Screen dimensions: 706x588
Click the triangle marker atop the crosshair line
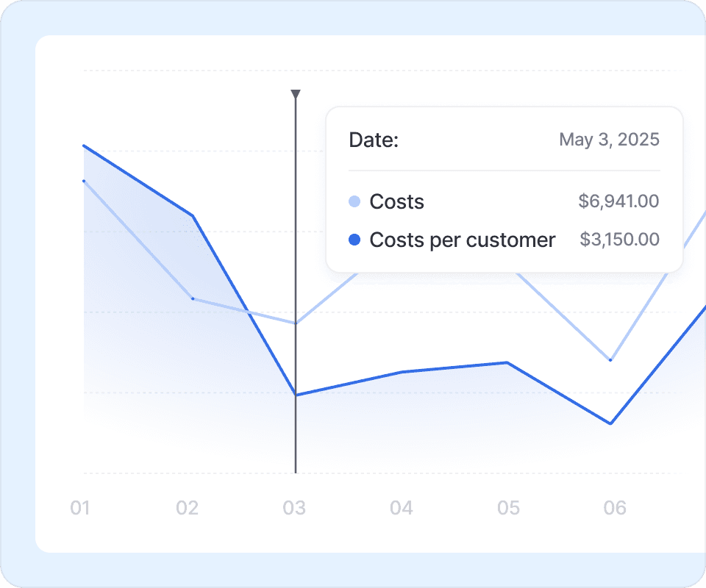tap(296, 94)
